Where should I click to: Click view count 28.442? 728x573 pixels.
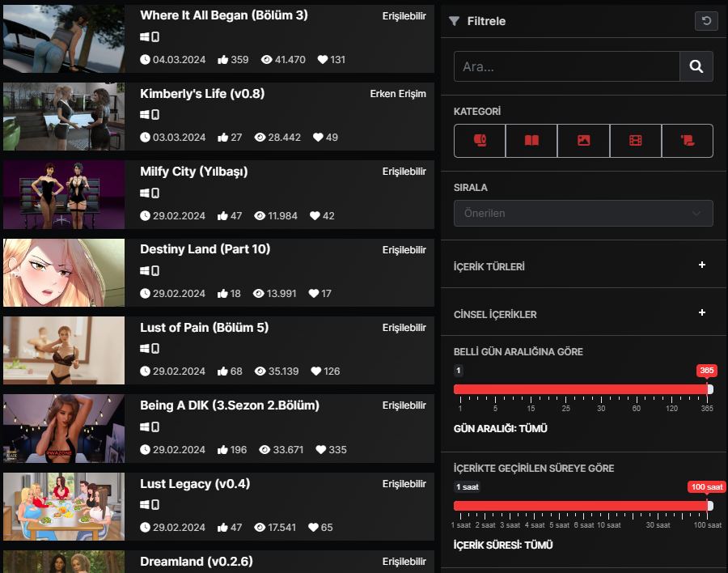tap(284, 137)
